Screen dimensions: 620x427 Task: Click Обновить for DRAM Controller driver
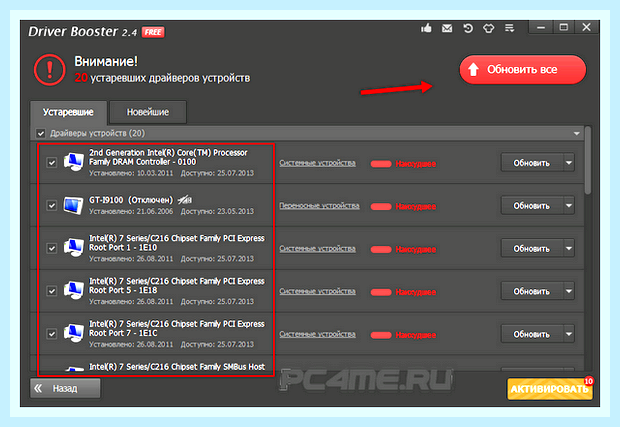tap(532, 163)
